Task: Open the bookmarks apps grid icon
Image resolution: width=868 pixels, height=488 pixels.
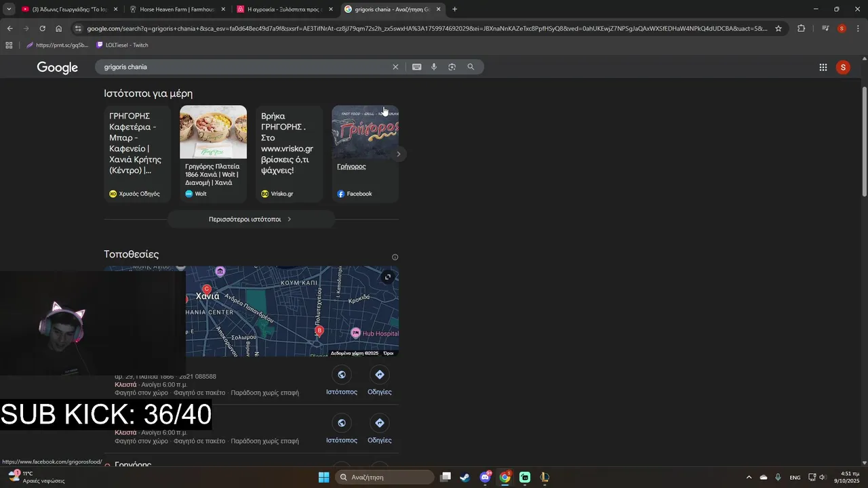Action: point(9,45)
